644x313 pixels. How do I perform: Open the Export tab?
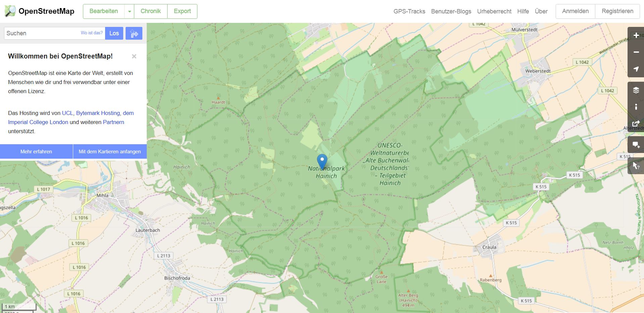(x=182, y=11)
